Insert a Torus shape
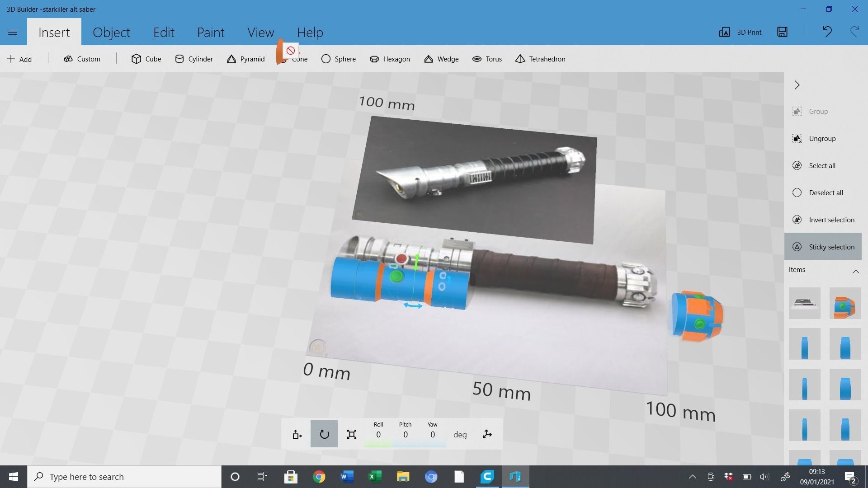Screen dimensions: 868x488 click(x=487, y=59)
